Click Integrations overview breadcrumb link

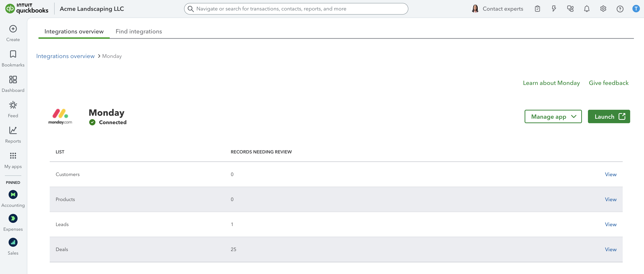(65, 56)
